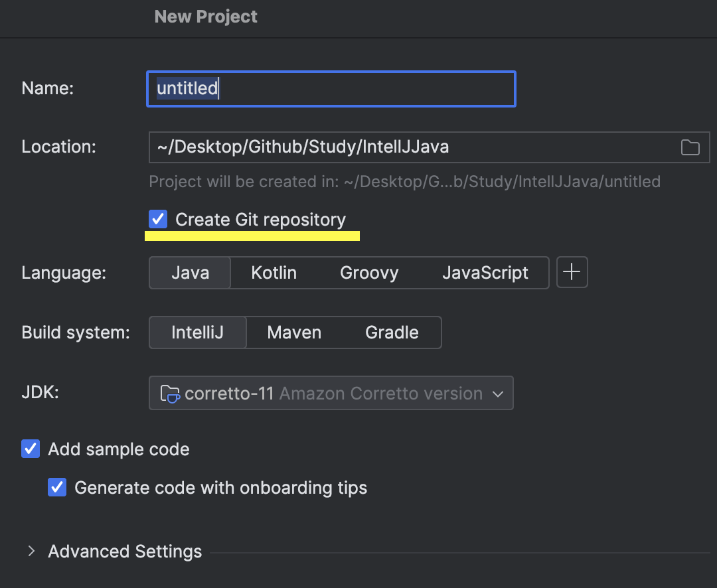The width and height of the screenshot is (717, 588).
Task: Disable Generate code with onboarding tips
Action: click(57, 488)
